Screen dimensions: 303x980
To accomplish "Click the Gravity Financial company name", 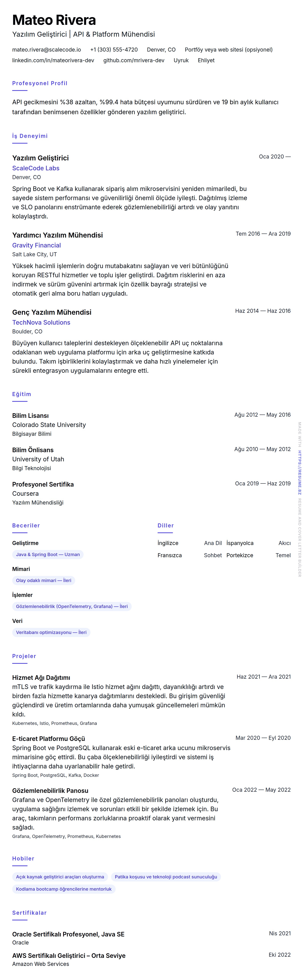I will pyautogui.click(x=36, y=245).
